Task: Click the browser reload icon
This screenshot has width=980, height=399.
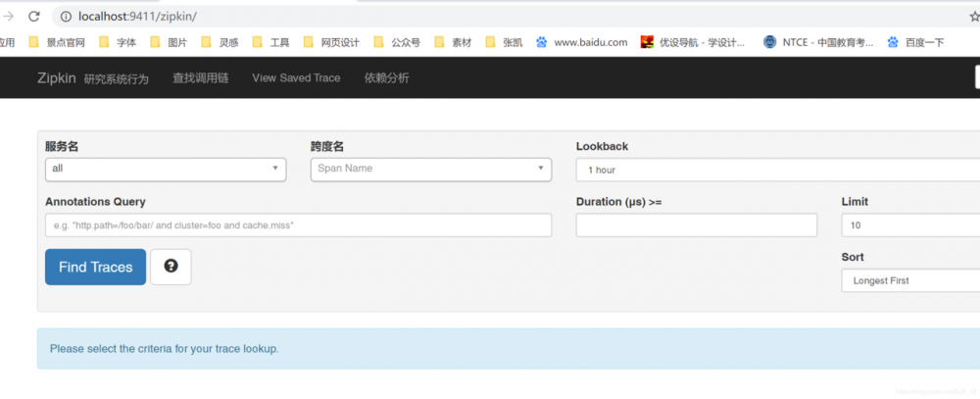Action: tap(33, 17)
